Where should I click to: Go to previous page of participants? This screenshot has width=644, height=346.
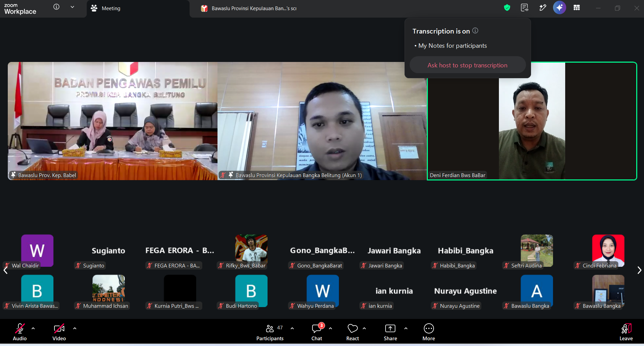coord(5,270)
